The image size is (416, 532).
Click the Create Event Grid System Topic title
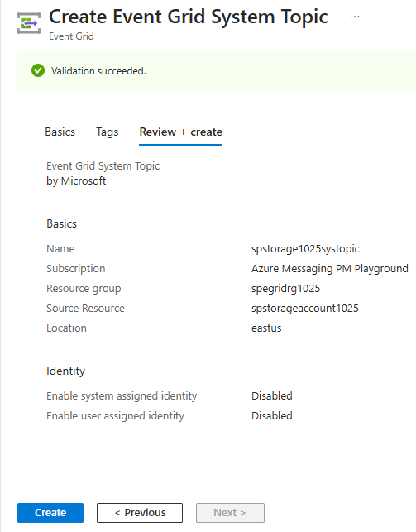(x=189, y=17)
